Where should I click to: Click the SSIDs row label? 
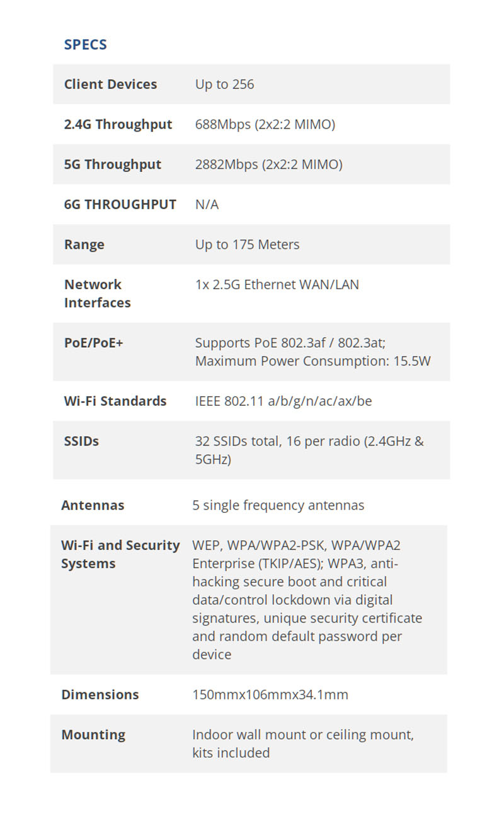81,441
